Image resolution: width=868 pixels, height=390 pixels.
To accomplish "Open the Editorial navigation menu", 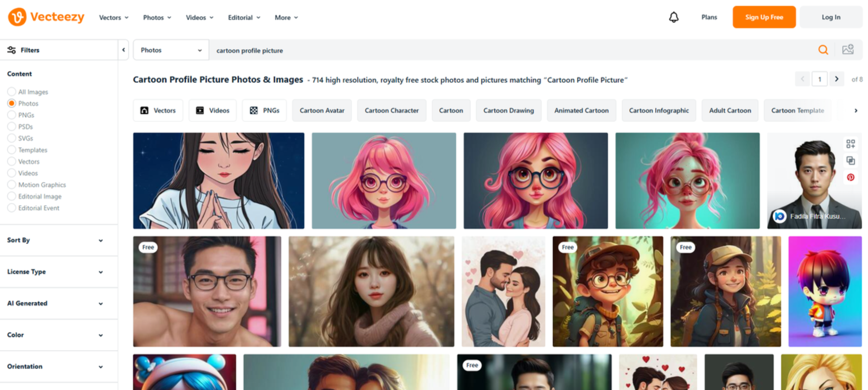I will (x=244, y=17).
